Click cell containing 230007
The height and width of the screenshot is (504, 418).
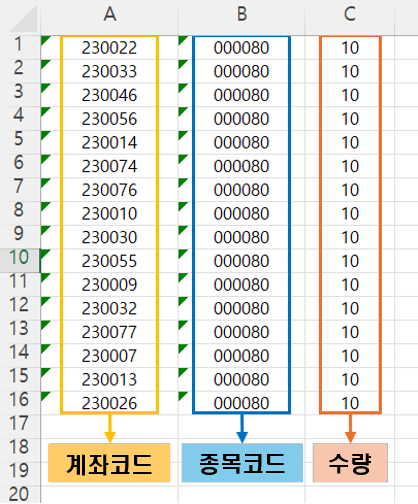(x=109, y=355)
